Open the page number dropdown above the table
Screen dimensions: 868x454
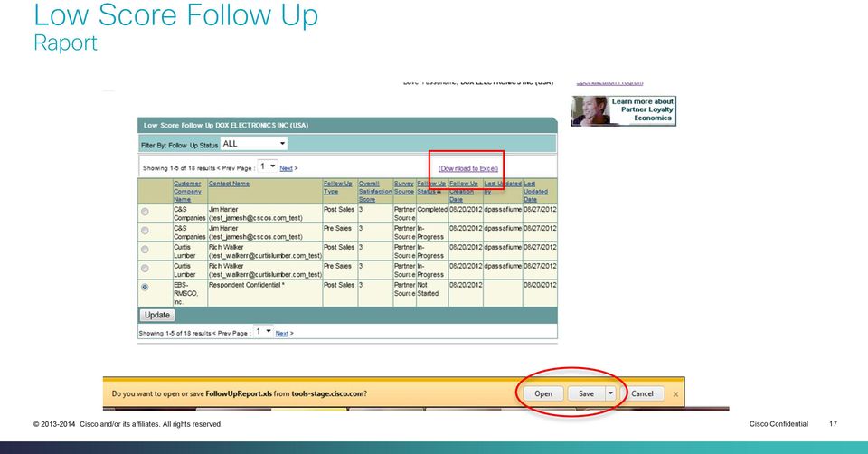(x=268, y=166)
